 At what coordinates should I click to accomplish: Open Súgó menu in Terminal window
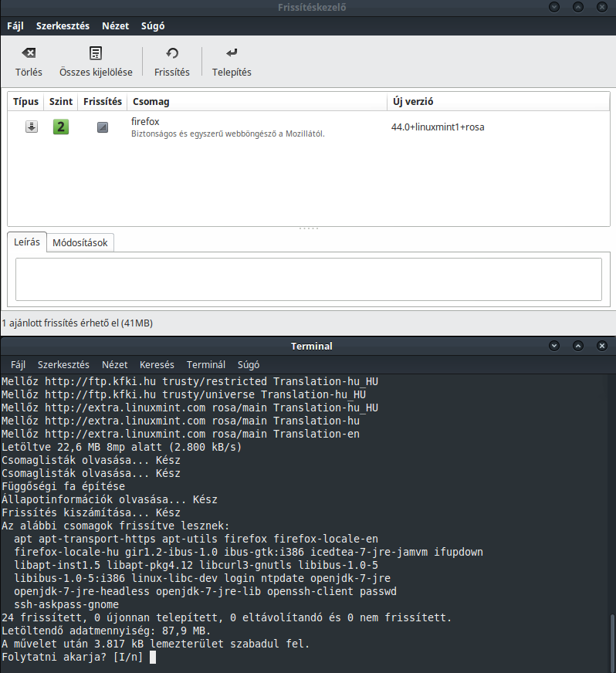(x=249, y=365)
